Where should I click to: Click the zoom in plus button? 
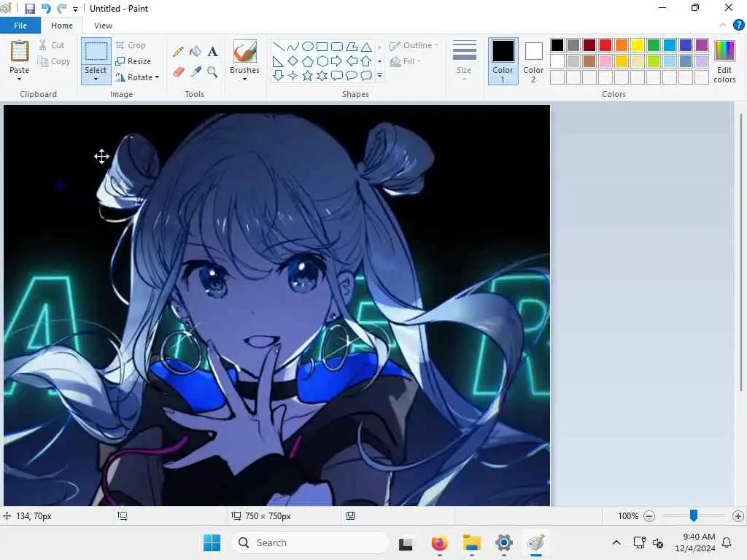(738, 516)
